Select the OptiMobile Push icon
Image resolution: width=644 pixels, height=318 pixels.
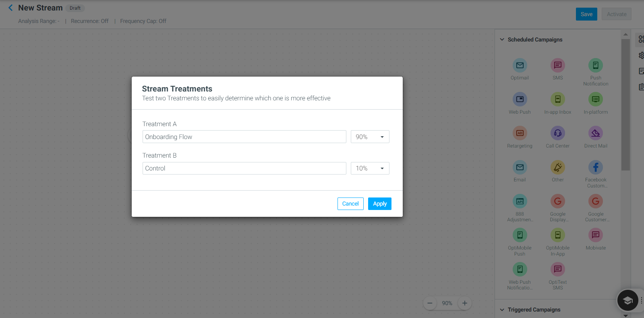[520, 235]
